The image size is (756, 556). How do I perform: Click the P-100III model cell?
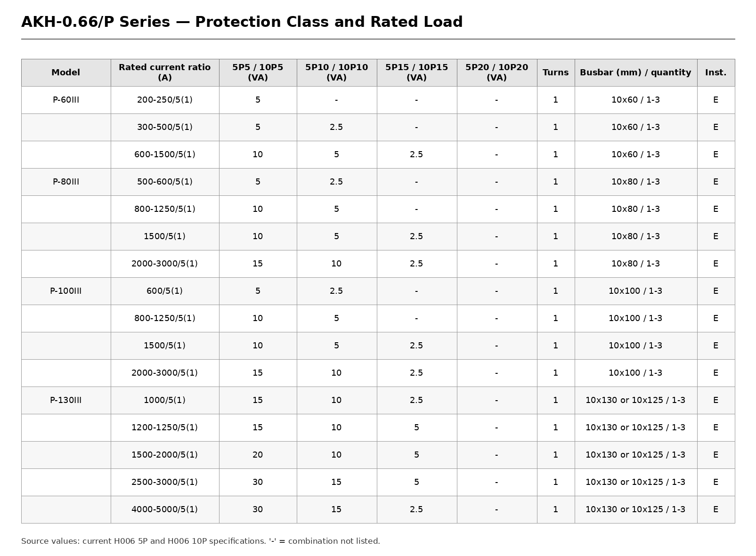[66, 291]
